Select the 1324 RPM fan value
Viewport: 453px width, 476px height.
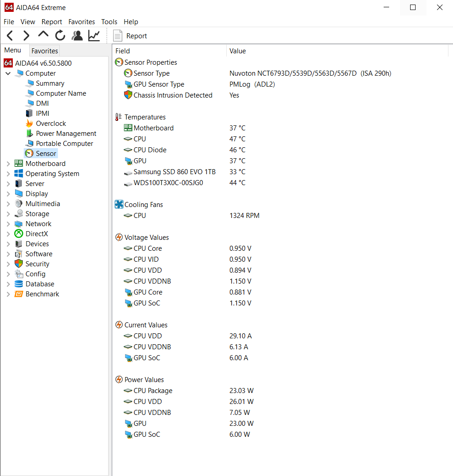[x=244, y=216]
